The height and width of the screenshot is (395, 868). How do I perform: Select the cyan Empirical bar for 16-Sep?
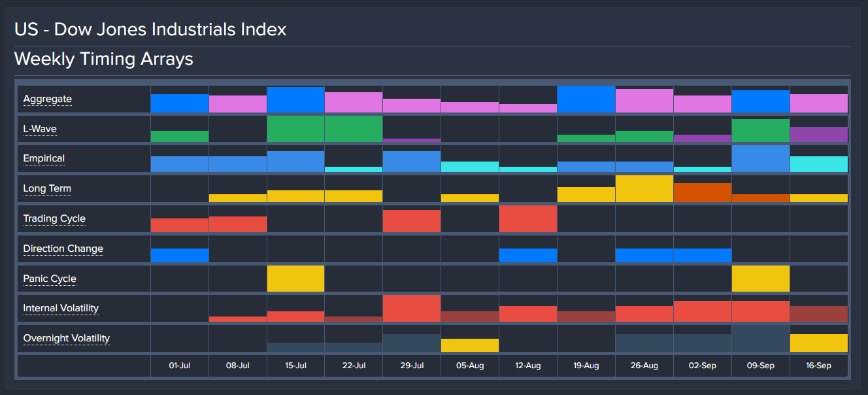point(819,164)
